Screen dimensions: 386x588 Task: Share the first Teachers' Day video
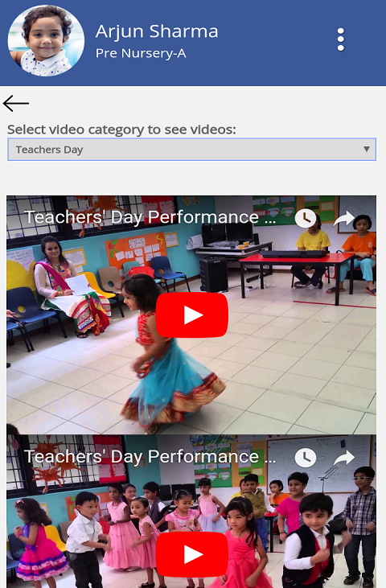pos(343,218)
